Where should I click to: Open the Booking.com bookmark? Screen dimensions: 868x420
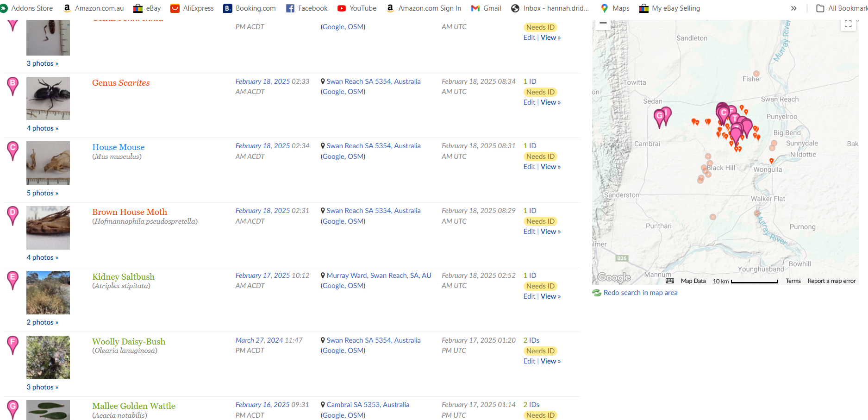pos(250,8)
